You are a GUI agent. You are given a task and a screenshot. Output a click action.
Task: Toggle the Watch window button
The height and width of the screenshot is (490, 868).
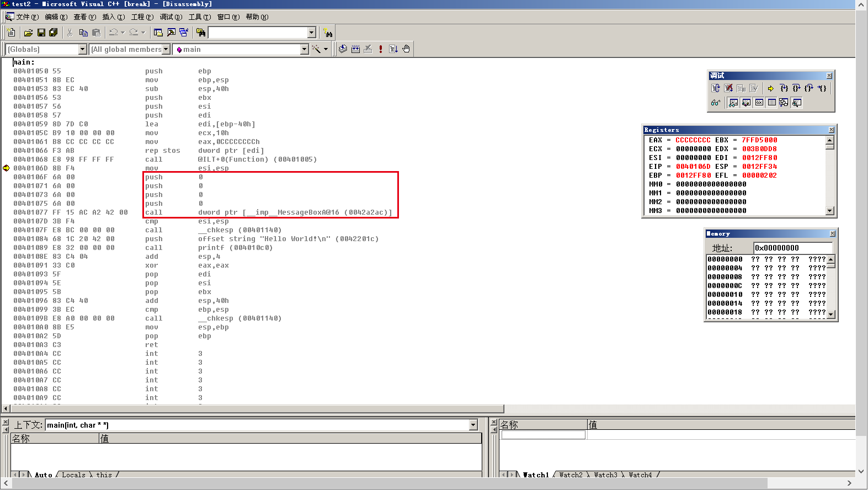733,103
